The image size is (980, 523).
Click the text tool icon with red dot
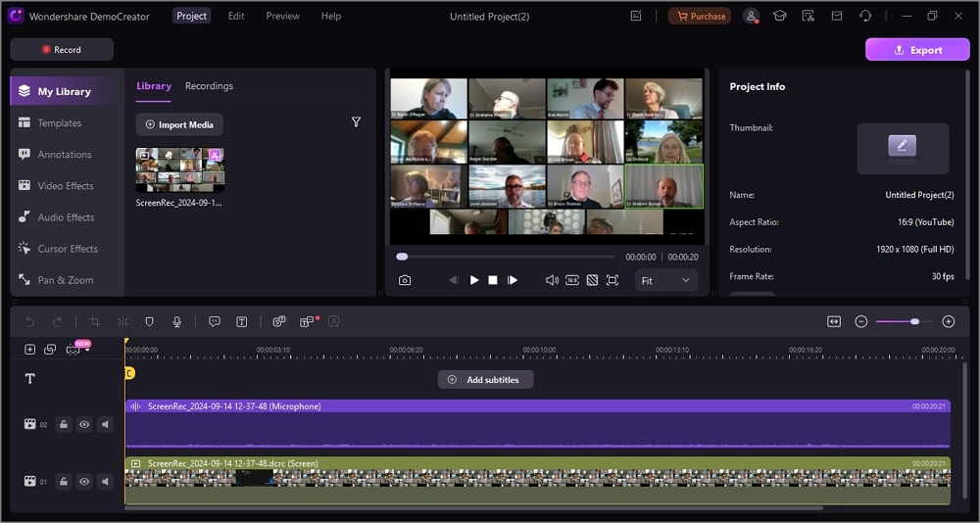(x=307, y=321)
